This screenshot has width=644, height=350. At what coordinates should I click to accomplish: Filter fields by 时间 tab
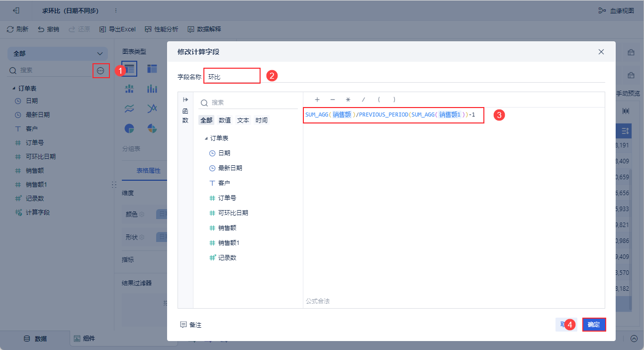[x=262, y=120]
